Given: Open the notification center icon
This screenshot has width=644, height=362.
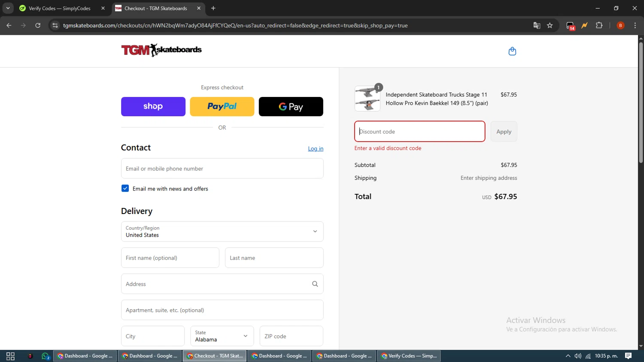Looking at the screenshot, I should (x=629, y=356).
